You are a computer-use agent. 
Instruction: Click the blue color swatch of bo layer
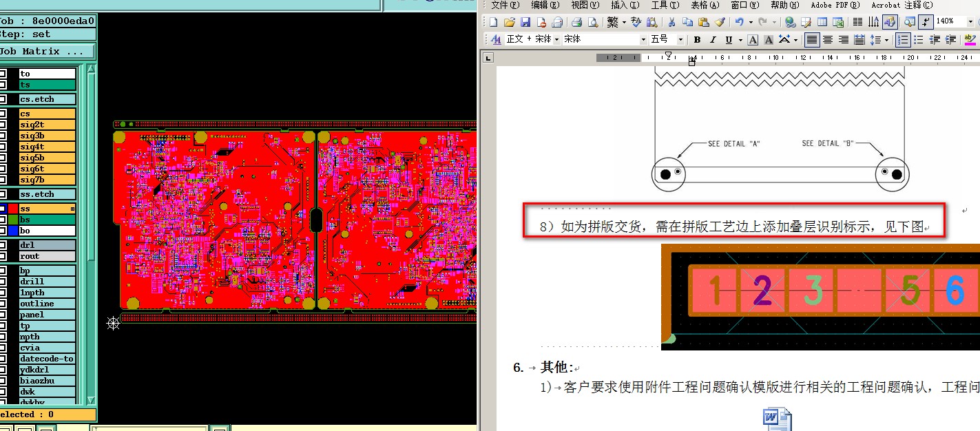[x=13, y=231]
